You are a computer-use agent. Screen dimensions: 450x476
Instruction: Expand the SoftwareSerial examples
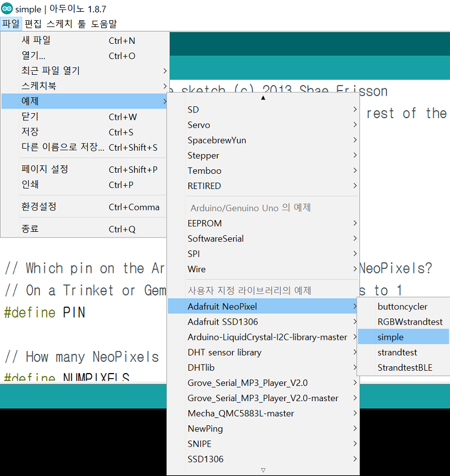(263, 239)
